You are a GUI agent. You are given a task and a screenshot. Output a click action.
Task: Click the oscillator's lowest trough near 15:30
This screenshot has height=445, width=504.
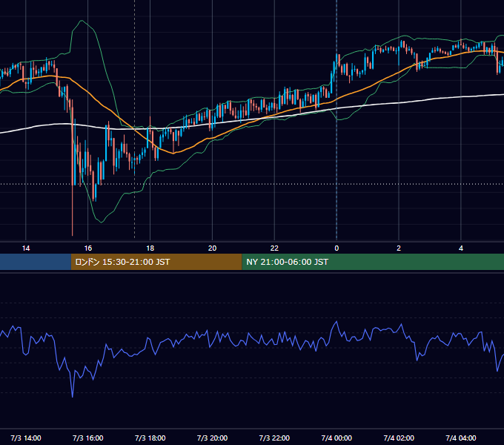[73, 397]
